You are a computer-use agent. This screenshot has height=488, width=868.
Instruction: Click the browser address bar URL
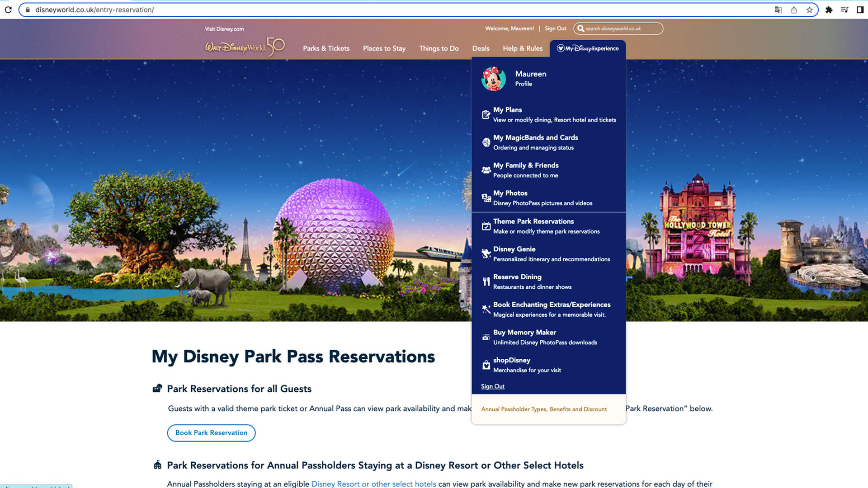(x=94, y=10)
